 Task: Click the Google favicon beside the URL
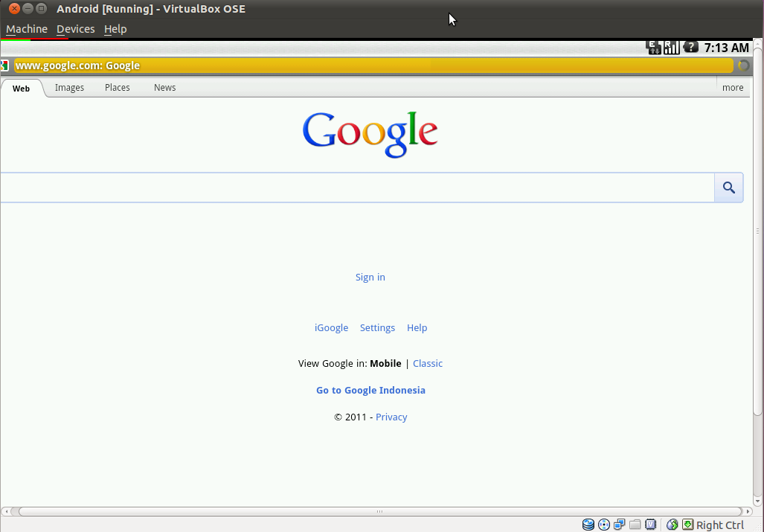tap(4, 65)
